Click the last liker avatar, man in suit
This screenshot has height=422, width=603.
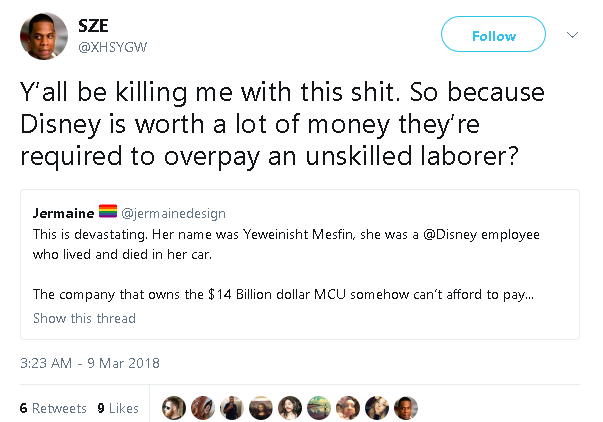(x=406, y=408)
